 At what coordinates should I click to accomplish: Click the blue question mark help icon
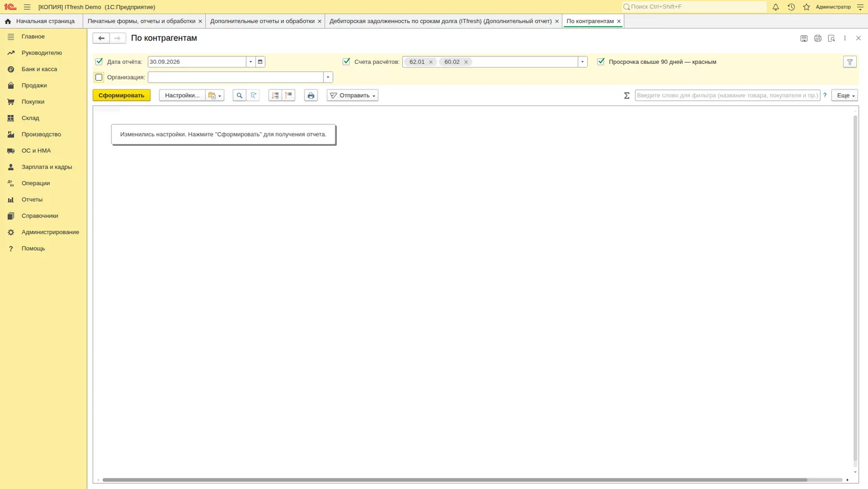825,96
